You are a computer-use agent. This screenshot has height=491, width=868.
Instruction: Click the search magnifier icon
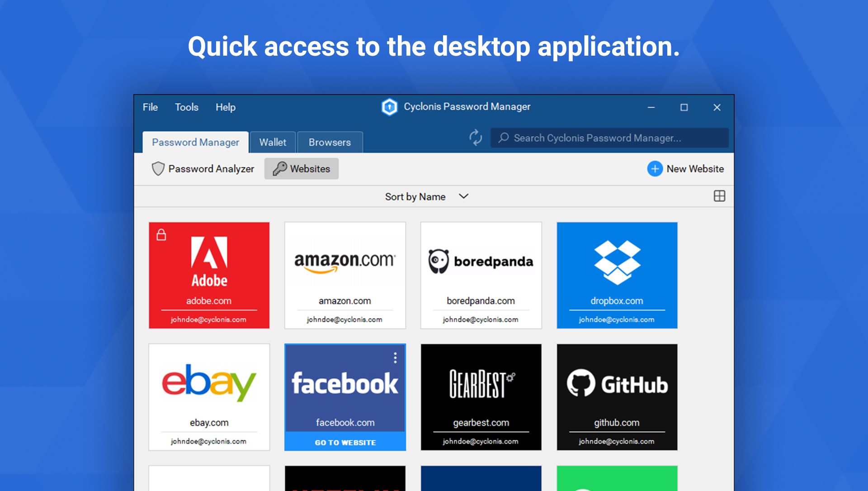503,138
